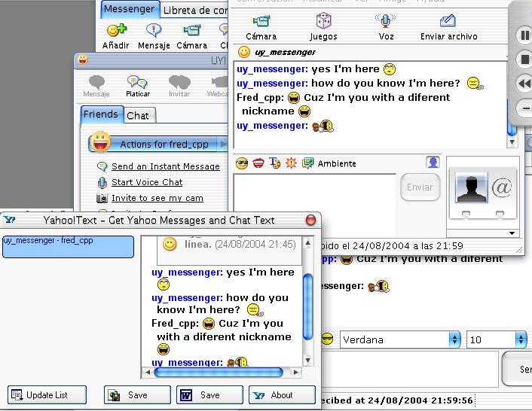Click the buzz icon left of Ambiente

click(x=292, y=163)
